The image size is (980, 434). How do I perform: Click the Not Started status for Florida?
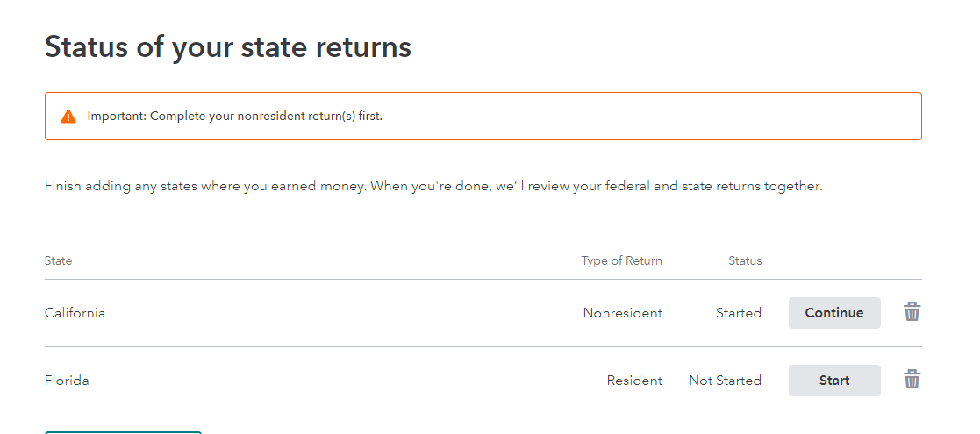[725, 381]
